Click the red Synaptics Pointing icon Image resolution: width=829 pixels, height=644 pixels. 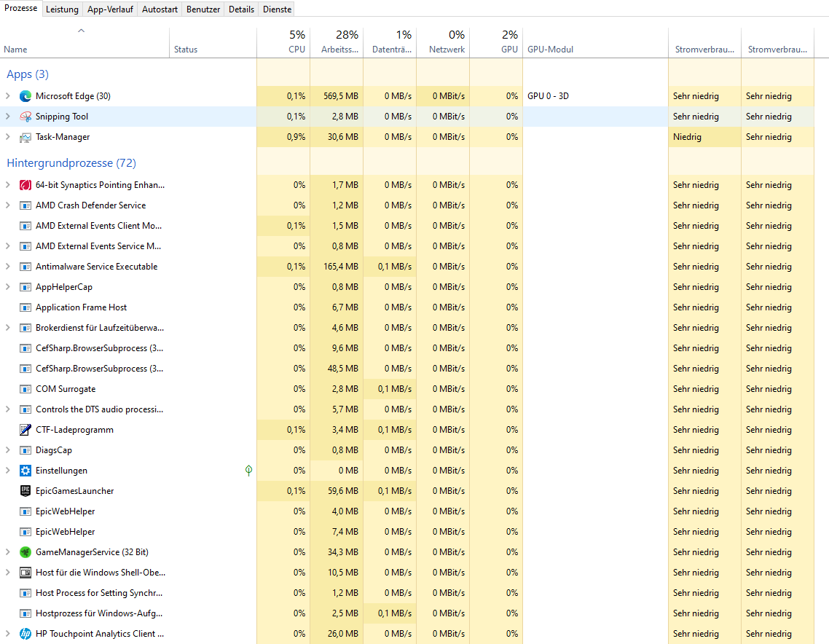click(25, 185)
